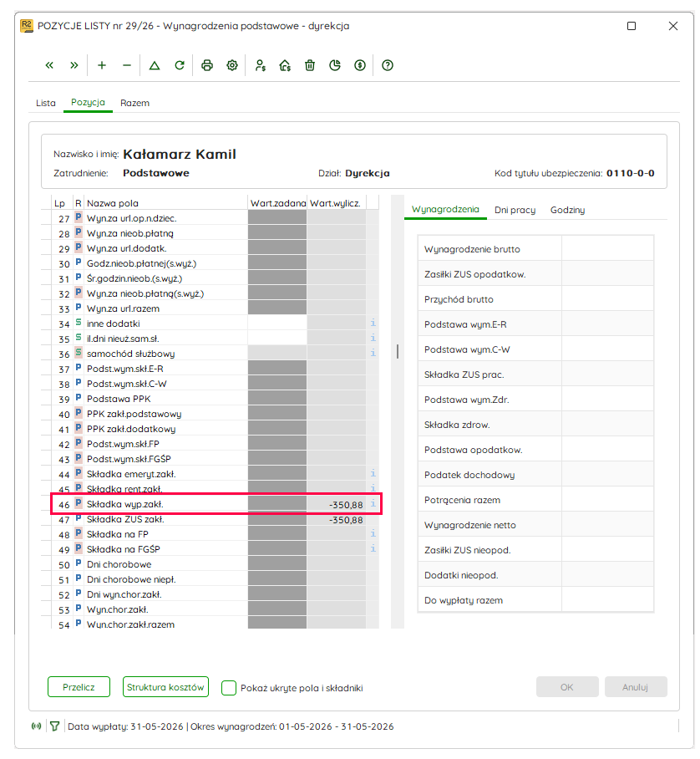This screenshot has height=759, width=700.
Task: Click the triangle icon in the toolbar
Action: point(155,65)
